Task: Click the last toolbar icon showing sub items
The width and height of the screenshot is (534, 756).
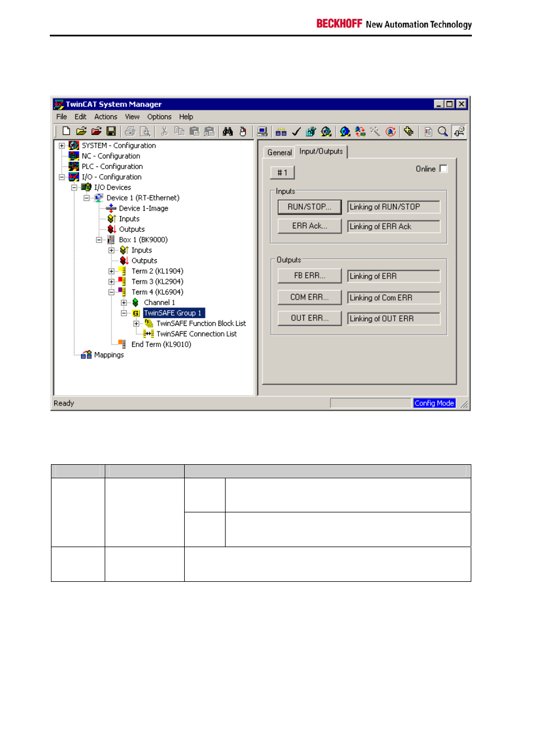Action: pyautogui.click(x=459, y=132)
